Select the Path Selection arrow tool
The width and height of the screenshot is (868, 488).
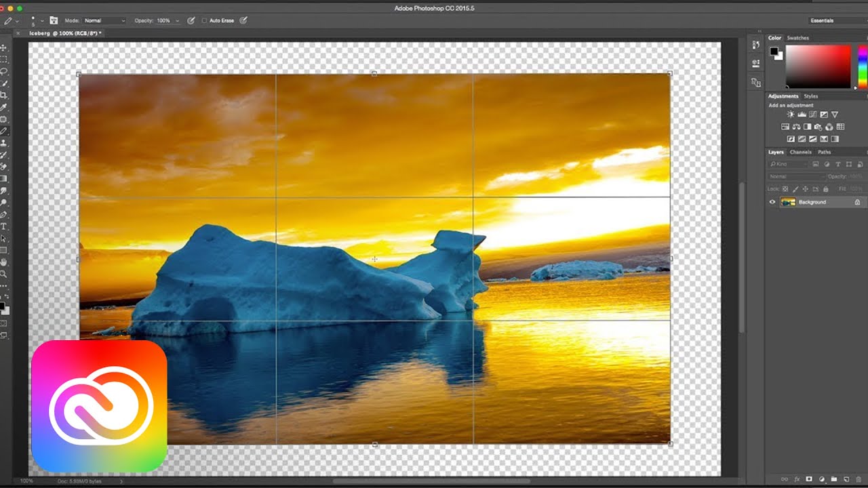[3, 239]
